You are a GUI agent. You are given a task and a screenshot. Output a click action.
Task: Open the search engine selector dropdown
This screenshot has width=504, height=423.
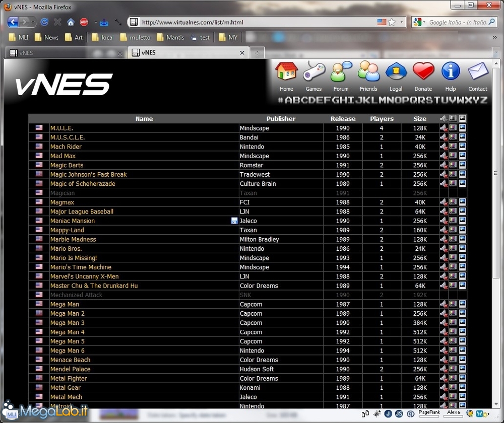(424, 22)
